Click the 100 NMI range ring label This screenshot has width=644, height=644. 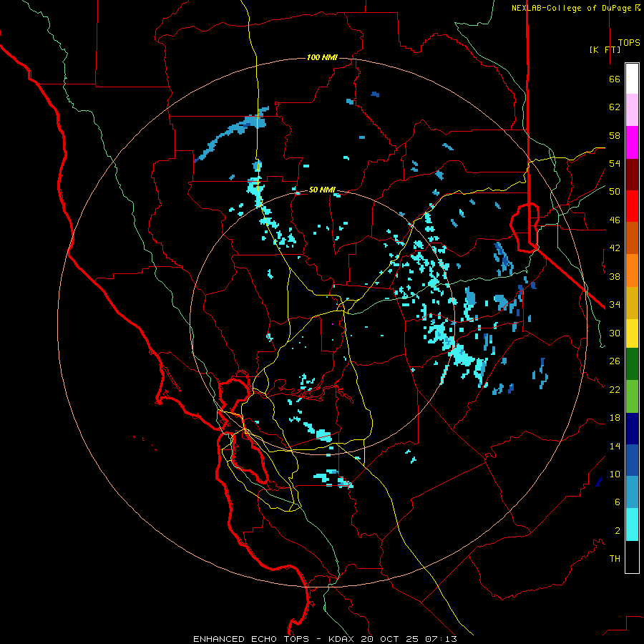click(322, 57)
